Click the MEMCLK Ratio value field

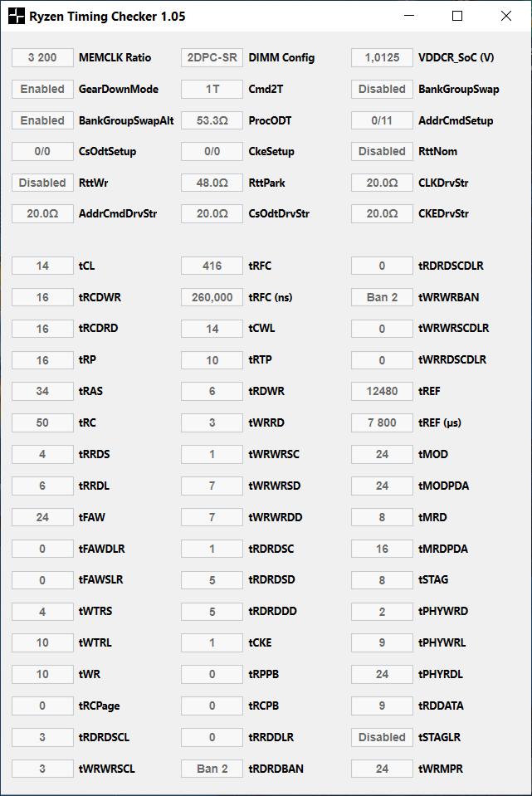42,57
